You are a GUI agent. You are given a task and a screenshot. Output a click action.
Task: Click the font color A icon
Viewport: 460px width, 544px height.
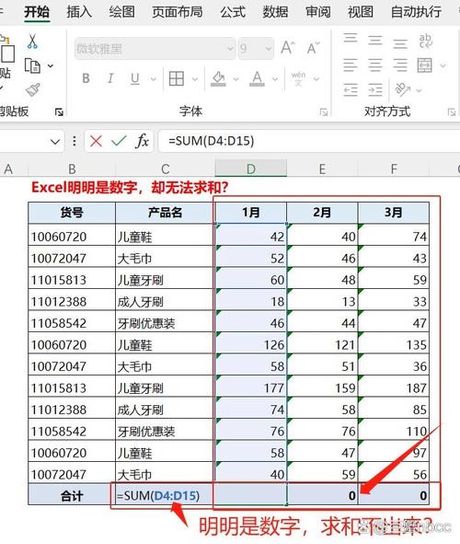click(x=257, y=79)
